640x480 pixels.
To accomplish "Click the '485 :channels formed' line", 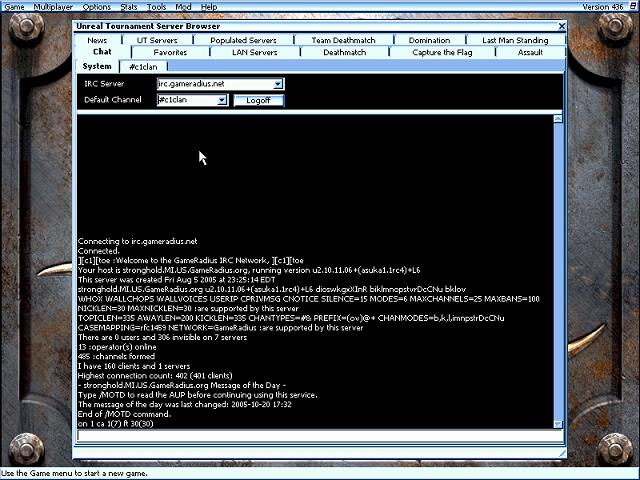I will tap(116, 356).
